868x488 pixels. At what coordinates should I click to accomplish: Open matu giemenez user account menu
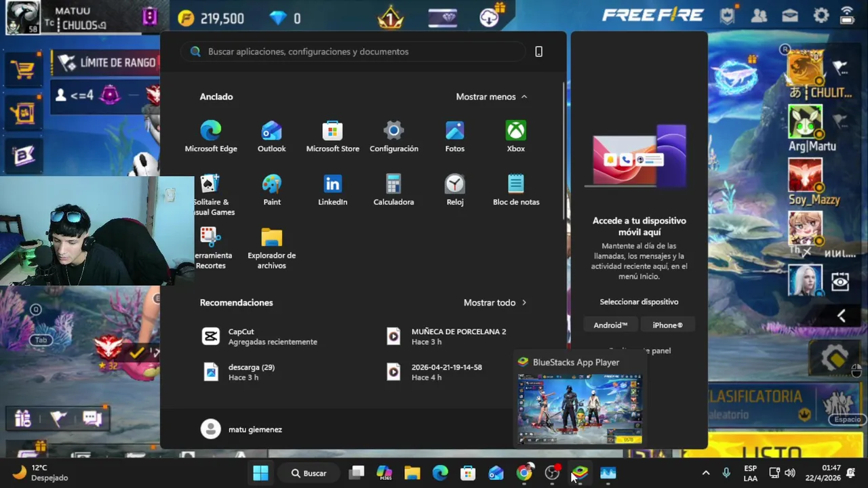tap(241, 429)
